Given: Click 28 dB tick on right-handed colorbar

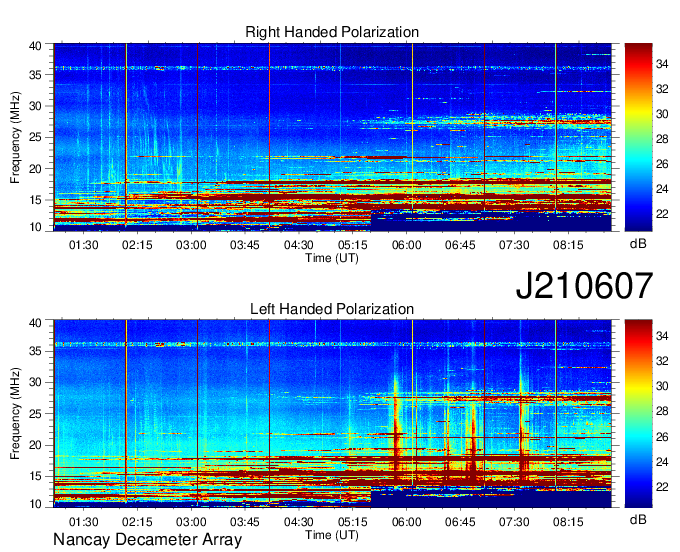Looking at the screenshot, I should click(x=662, y=139).
